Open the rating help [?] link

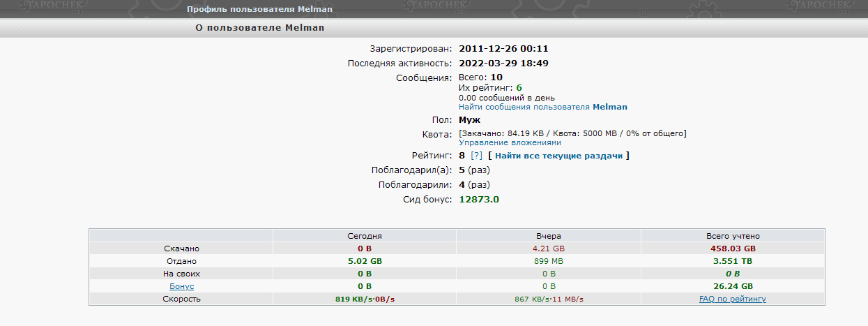tap(477, 156)
